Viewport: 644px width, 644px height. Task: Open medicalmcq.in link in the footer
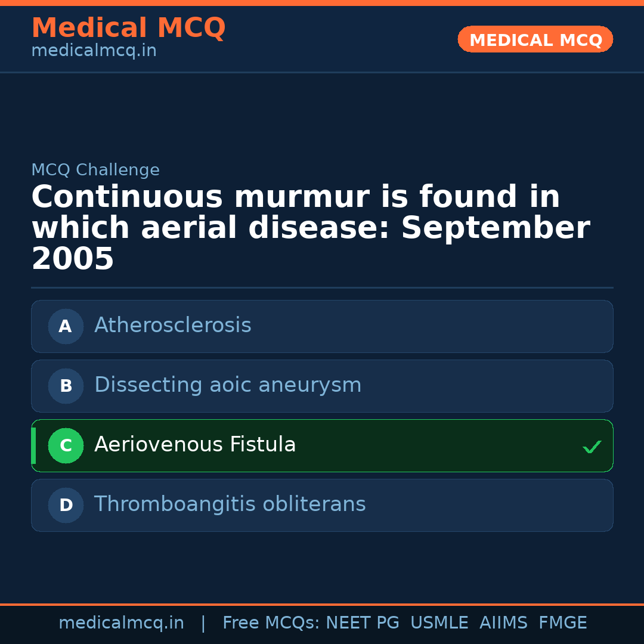121,623
